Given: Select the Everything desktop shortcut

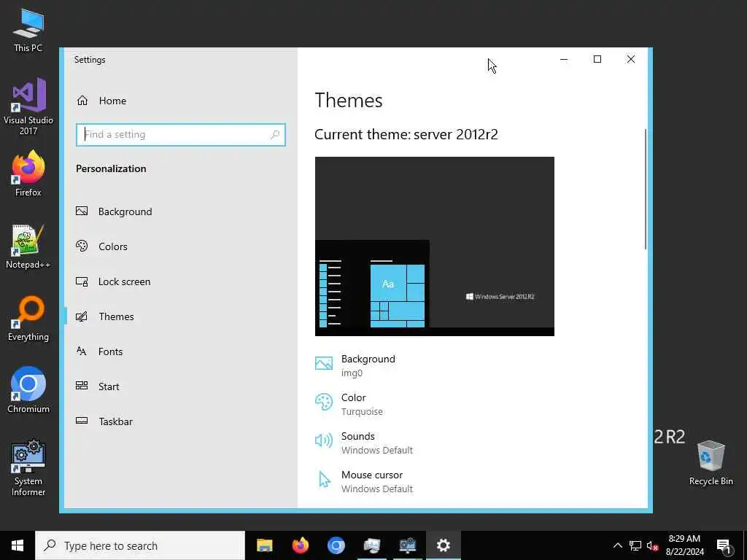Looking at the screenshot, I should (28, 319).
